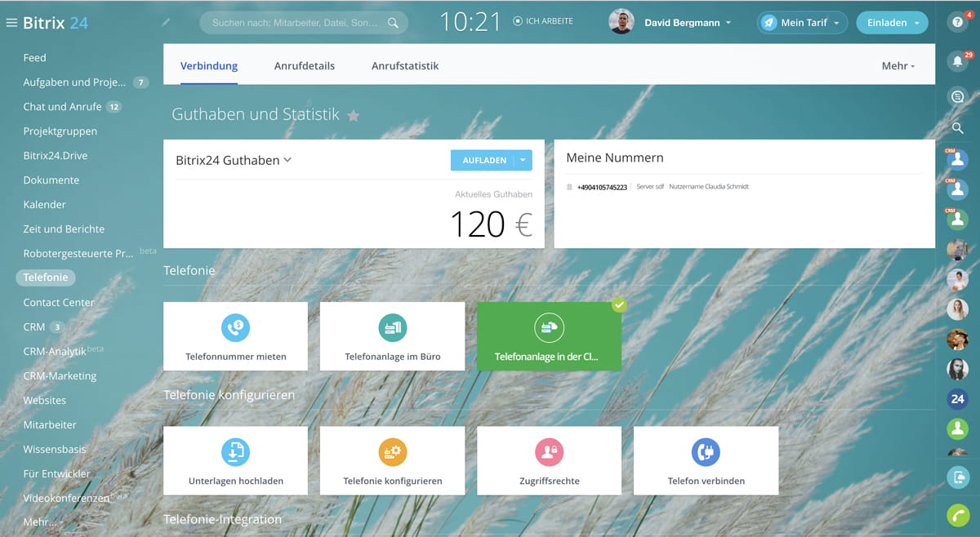Expand the Bitrix24 Guthaben chevron
The image size is (980, 537).
(287, 160)
